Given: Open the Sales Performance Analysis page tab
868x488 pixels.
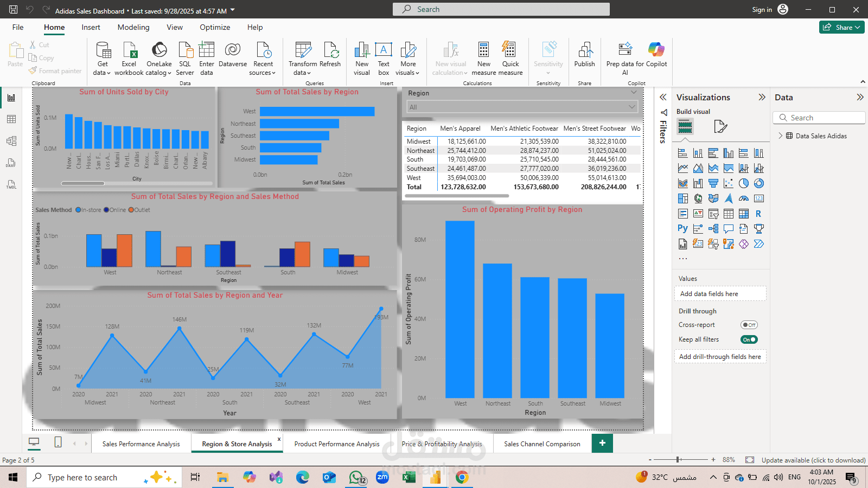Looking at the screenshot, I should [x=141, y=444].
